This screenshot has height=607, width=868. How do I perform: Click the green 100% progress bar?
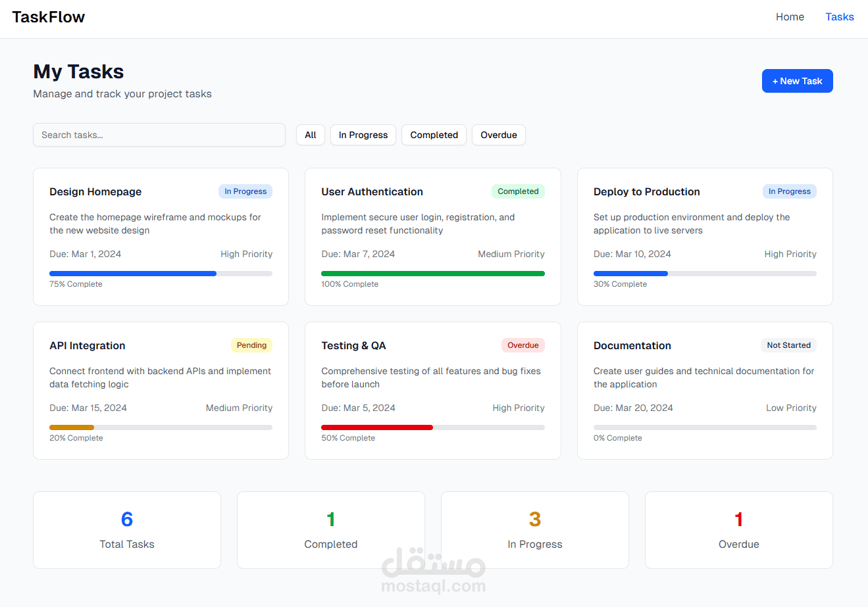point(433,274)
